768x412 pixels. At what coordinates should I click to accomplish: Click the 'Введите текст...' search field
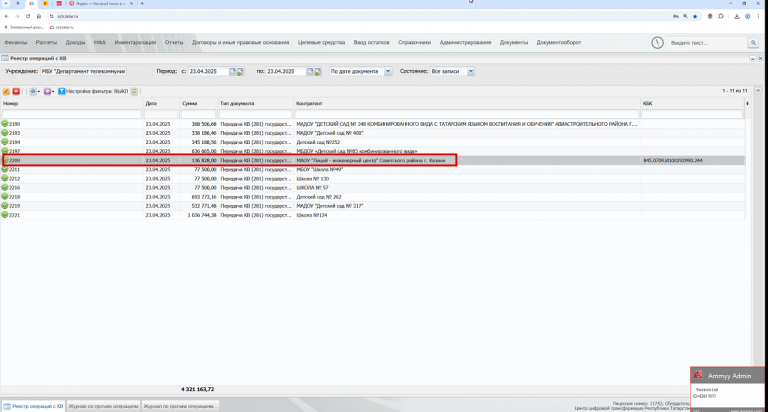point(707,43)
